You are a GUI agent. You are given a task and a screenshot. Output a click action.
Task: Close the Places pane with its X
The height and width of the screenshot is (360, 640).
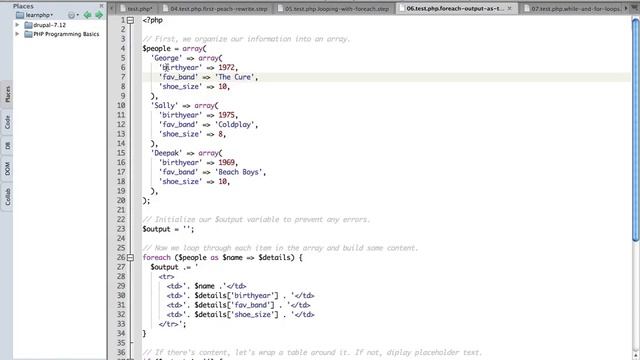pyautogui.click(x=102, y=6)
